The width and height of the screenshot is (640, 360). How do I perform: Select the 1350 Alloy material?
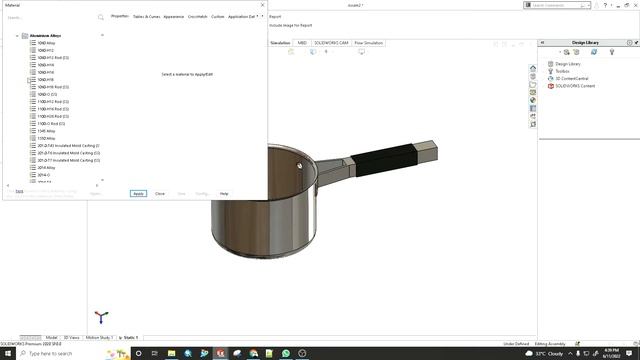pos(46,138)
